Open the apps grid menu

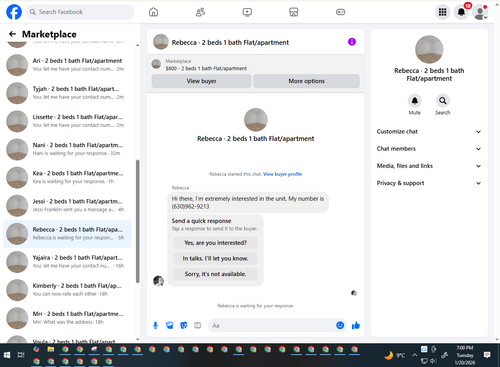pyautogui.click(x=442, y=12)
